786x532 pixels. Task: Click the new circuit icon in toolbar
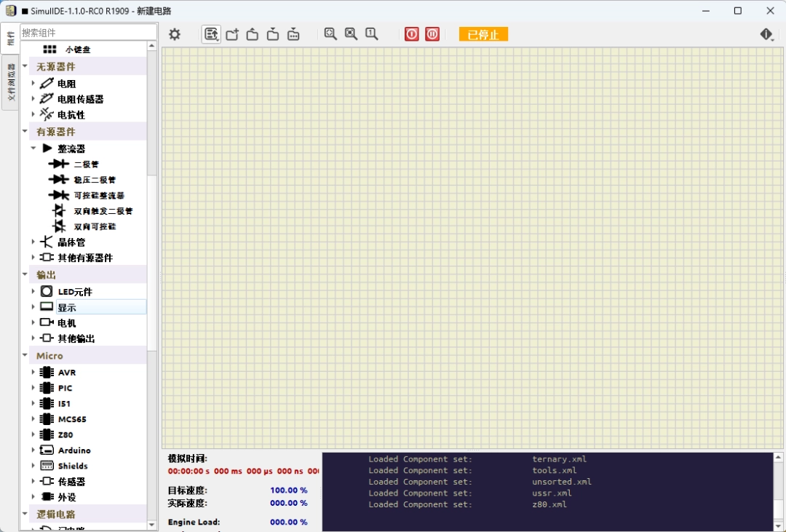[x=232, y=33]
